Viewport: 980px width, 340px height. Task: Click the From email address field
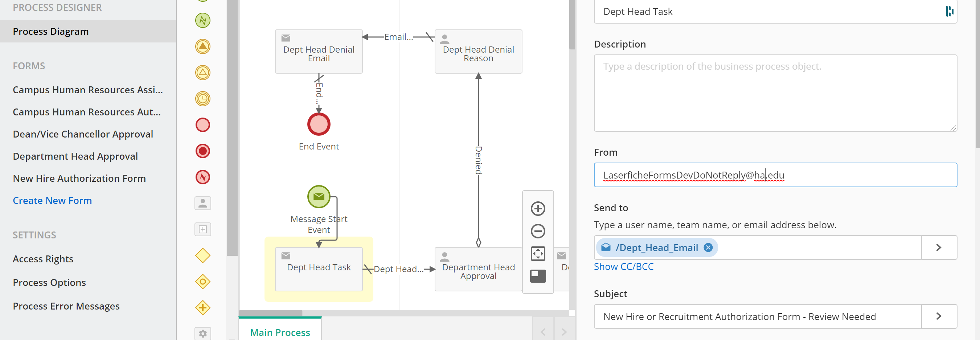775,175
